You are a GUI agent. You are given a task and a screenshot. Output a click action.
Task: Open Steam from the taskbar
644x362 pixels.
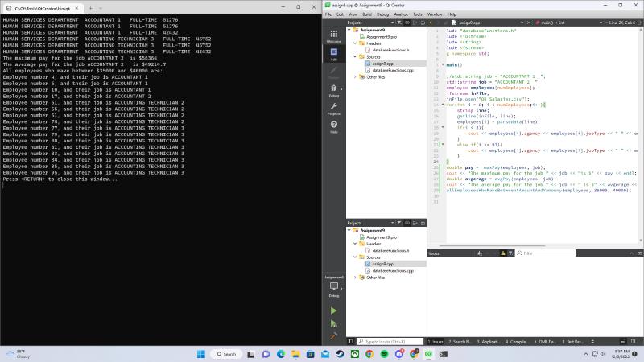tap(340, 354)
